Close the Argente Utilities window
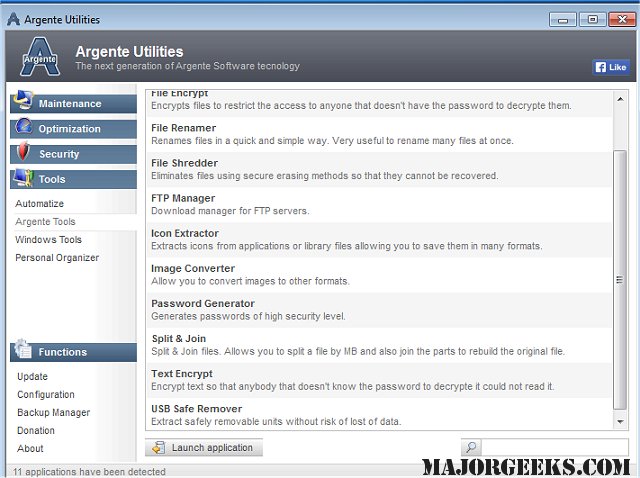Viewport: 640px width, 478px height. pyautogui.click(x=622, y=19)
